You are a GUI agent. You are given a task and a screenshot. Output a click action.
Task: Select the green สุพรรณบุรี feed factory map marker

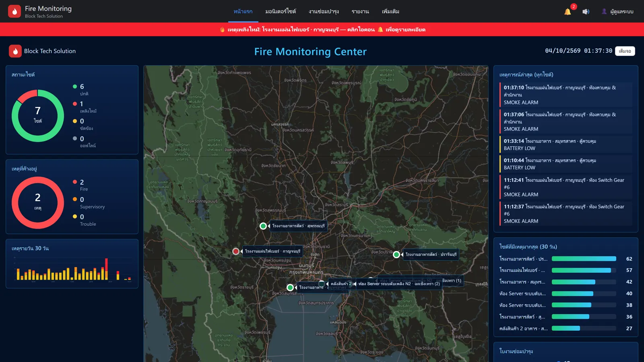point(263,226)
